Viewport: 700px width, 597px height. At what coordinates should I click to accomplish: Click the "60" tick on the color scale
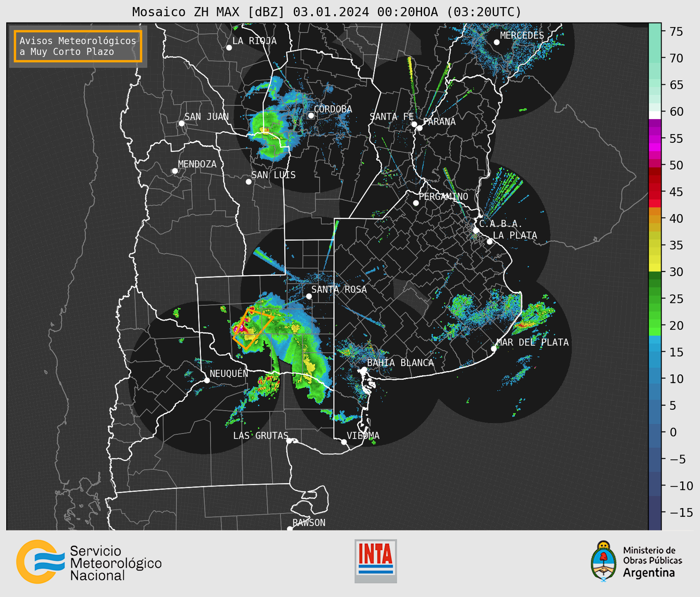coord(676,112)
